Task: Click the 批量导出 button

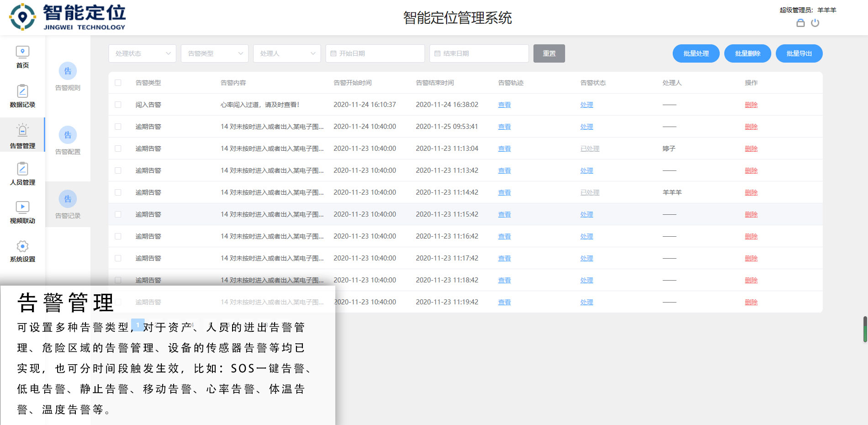Action: 799,53
